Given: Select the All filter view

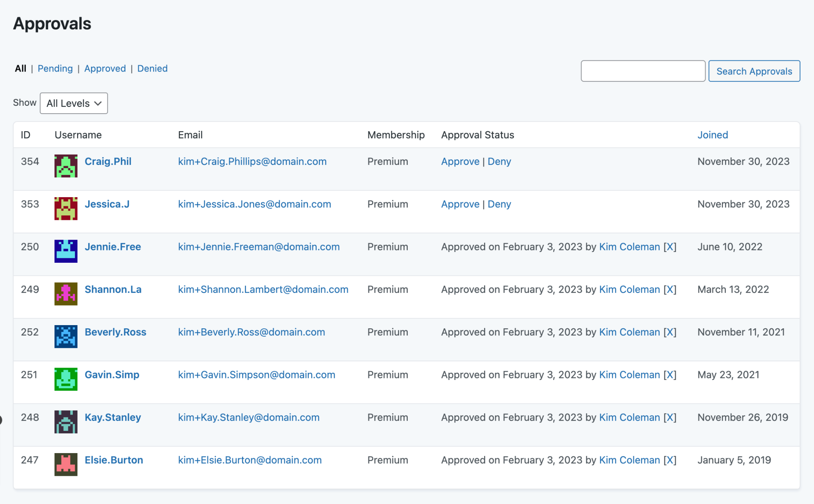Looking at the screenshot, I should [21, 68].
